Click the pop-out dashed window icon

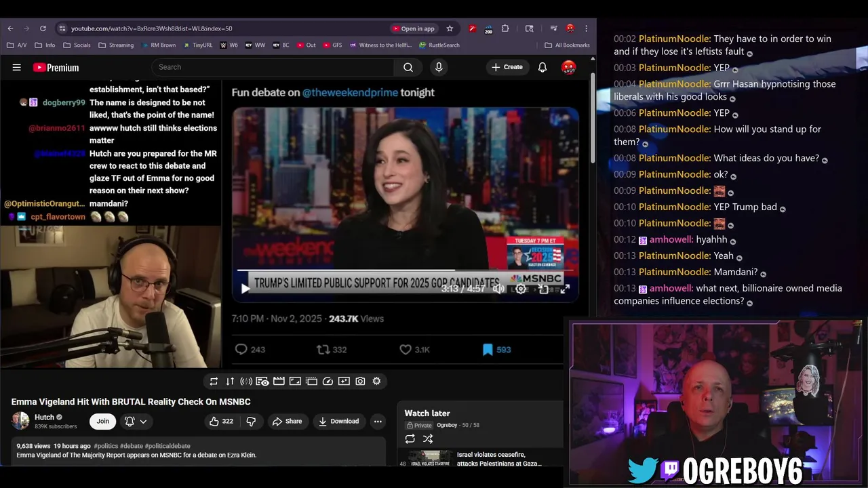tap(311, 382)
